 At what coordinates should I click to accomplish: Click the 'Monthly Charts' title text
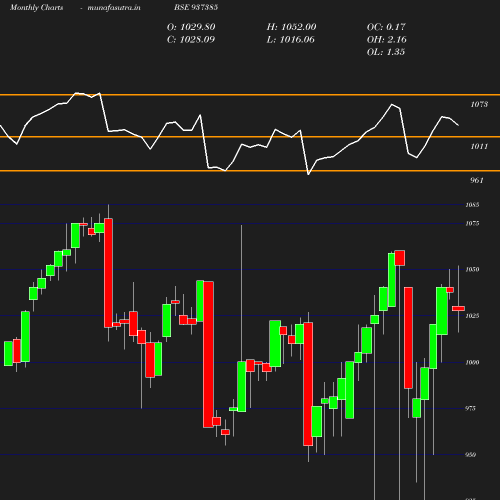click(x=36, y=7)
